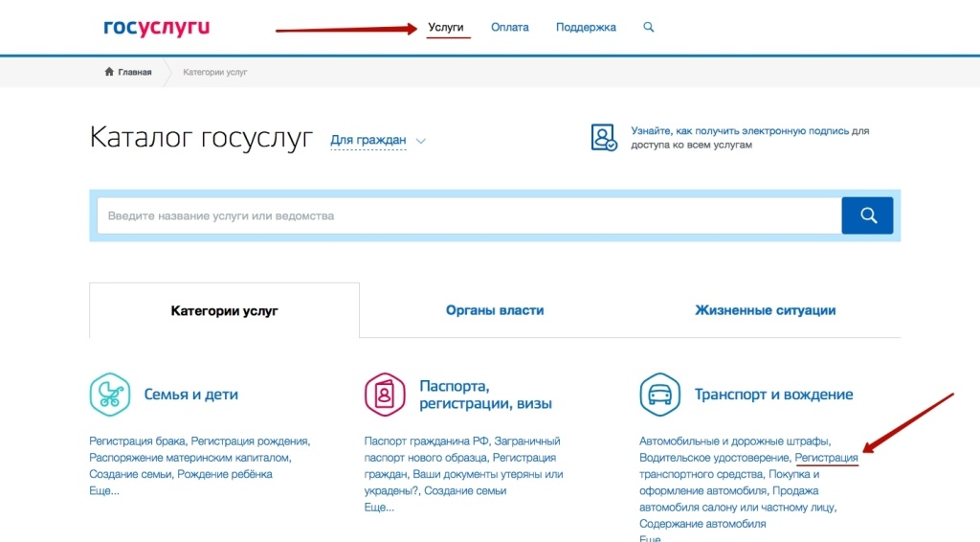Open the Семья и дети stroller icon
The image size is (980, 542).
[110, 395]
